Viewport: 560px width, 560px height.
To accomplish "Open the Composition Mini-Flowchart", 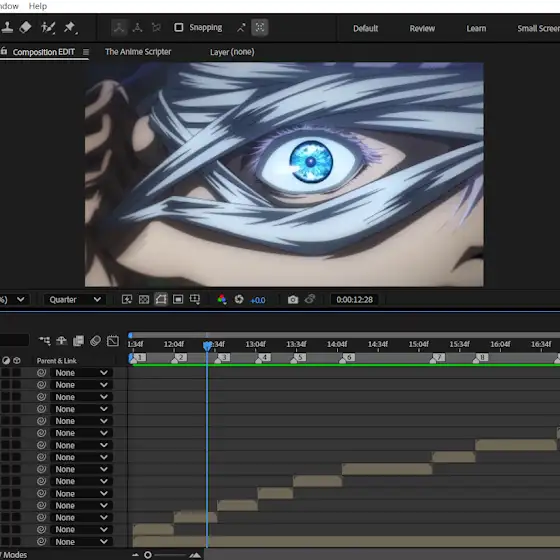I will 45,341.
